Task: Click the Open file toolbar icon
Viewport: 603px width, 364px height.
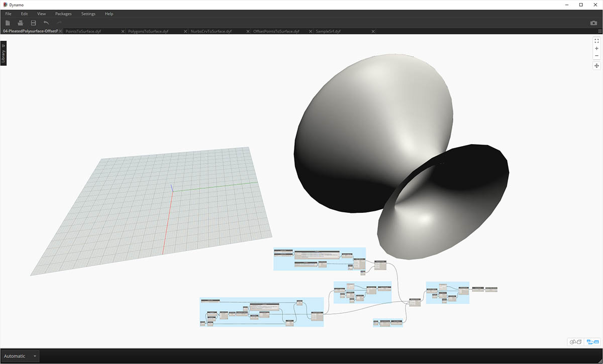Action: [21, 23]
